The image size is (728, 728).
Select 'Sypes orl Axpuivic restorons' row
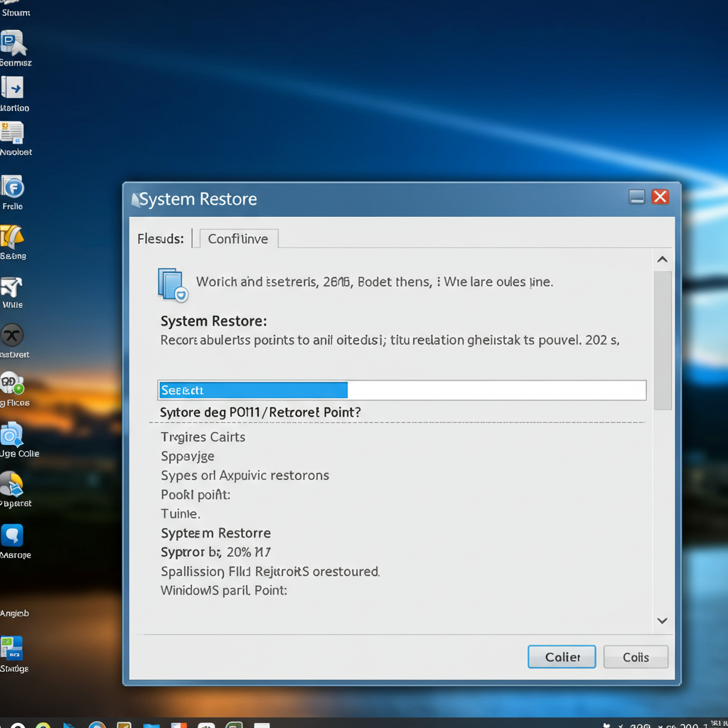click(x=245, y=476)
